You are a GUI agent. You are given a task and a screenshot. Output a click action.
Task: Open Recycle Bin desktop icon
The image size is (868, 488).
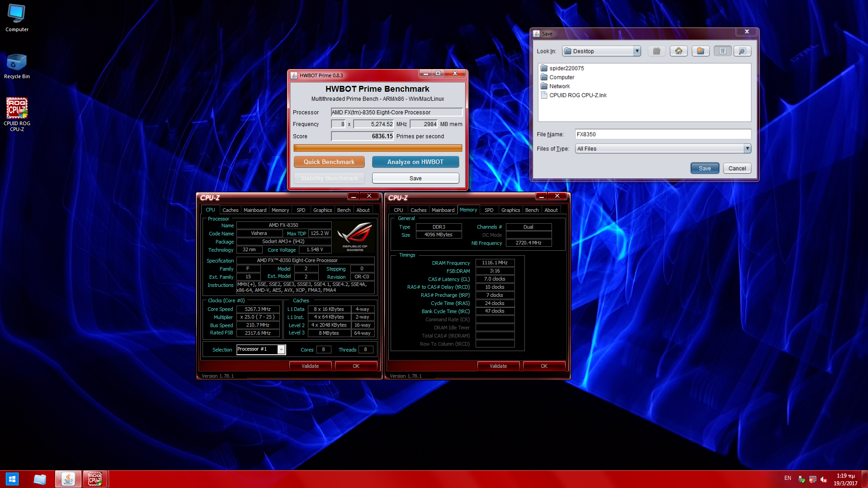(17, 66)
